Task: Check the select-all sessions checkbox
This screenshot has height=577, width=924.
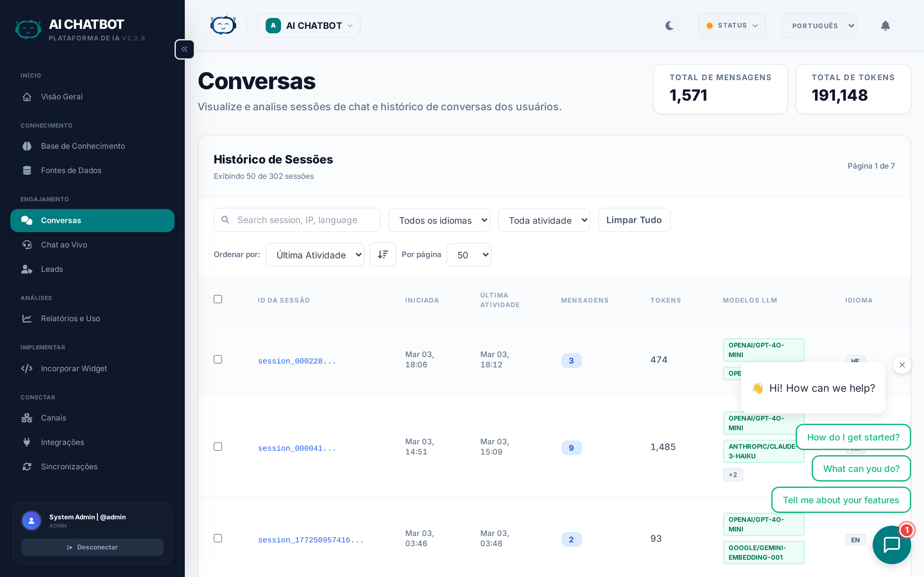Action: coord(218,299)
